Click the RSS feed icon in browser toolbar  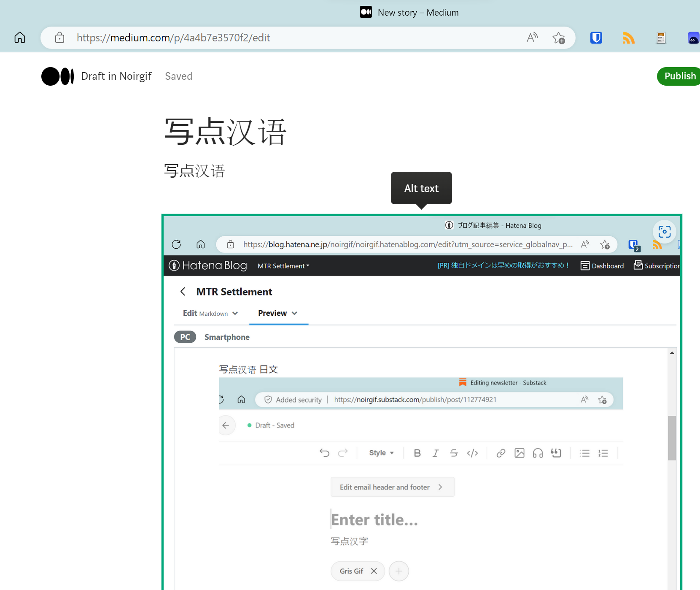[628, 38]
